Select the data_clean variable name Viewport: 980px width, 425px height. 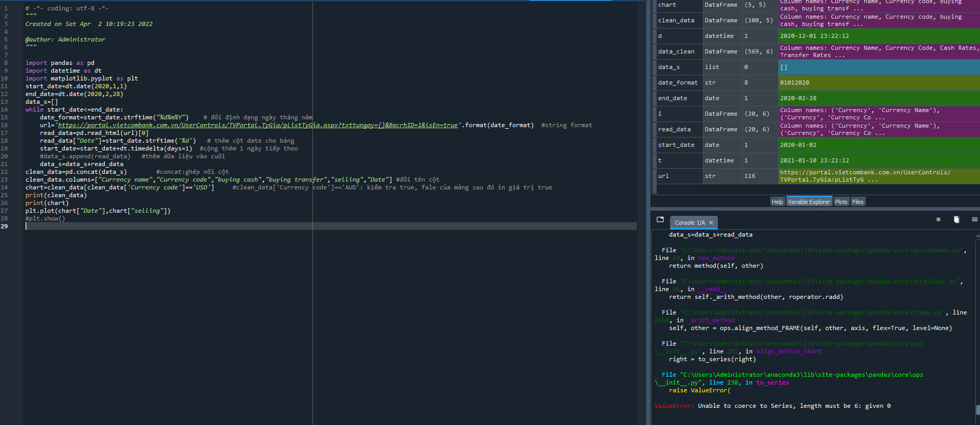676,51
